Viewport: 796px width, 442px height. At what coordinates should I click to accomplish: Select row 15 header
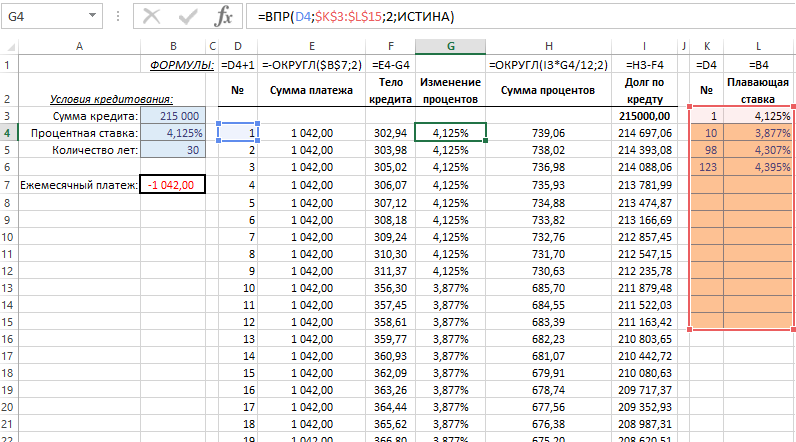pos(9,321)
